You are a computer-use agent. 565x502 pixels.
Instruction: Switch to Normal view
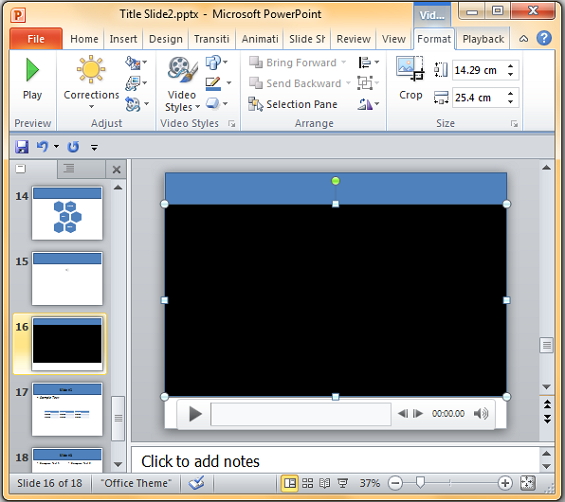(x=290, y=483)
